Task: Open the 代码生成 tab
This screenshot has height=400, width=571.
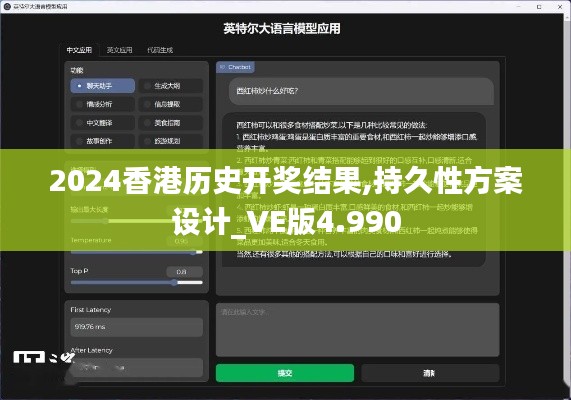Action: click(160, 50)
